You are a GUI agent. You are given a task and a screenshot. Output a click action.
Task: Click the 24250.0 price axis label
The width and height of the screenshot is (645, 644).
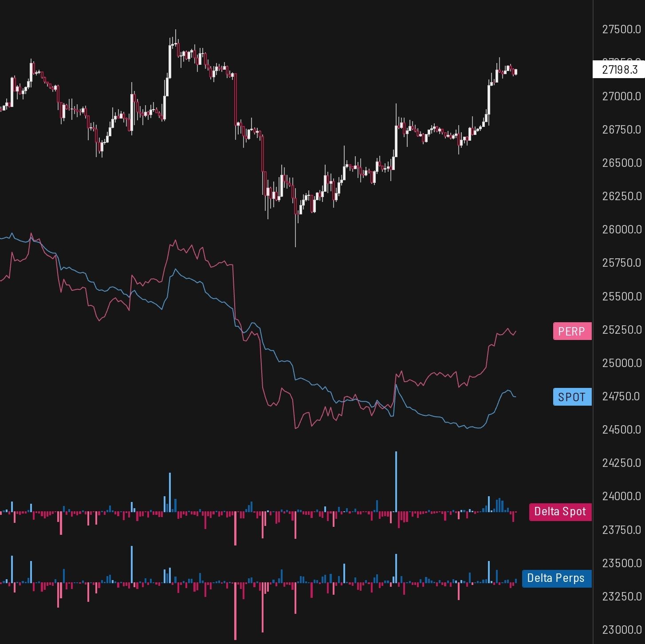coord(621,463)
